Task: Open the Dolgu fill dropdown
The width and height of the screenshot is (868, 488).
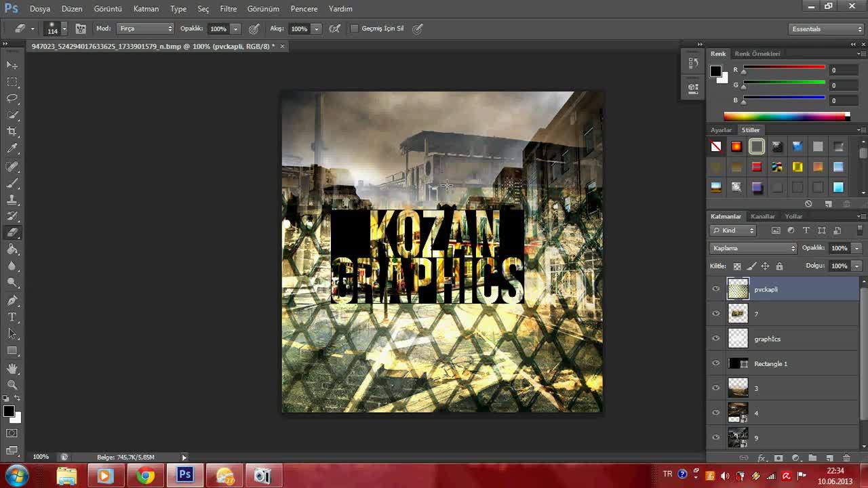Action: [x=856, y=266]
